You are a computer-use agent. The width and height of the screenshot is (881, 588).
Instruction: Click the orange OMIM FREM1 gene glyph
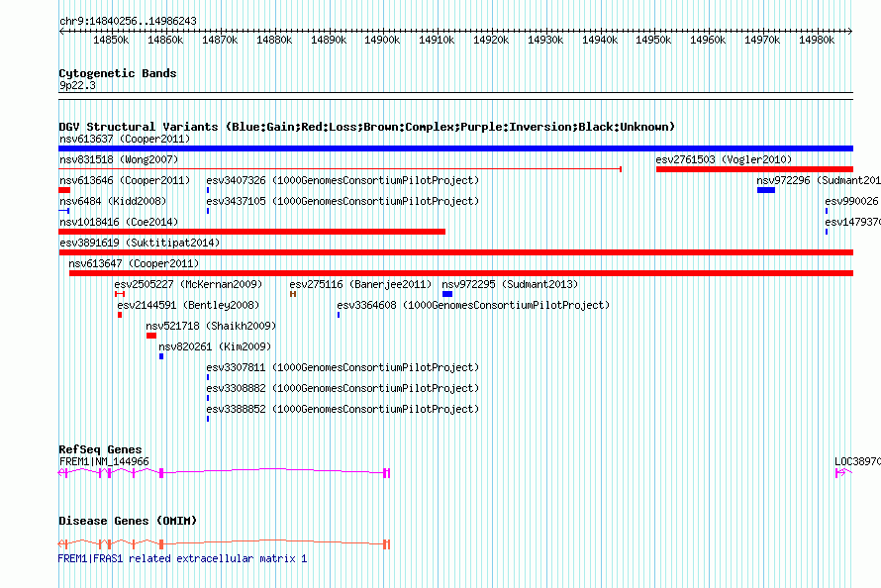pyautogui.click(x=224, y=544)
